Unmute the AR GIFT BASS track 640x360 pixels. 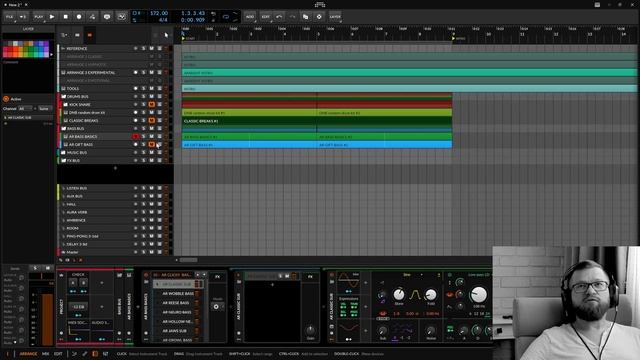coord(151,144)
